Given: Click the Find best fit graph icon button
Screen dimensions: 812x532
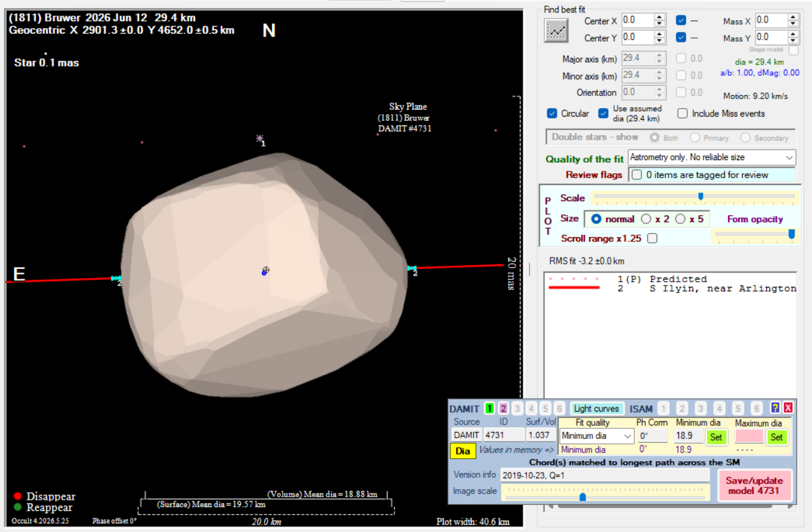Looking at the screenshot, I should (x=556, y=30).
